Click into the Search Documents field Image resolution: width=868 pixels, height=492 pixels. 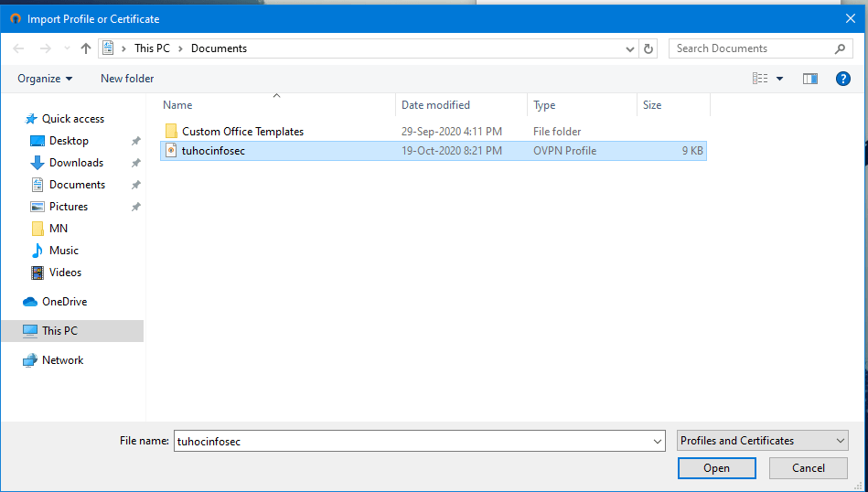(750, 48)
